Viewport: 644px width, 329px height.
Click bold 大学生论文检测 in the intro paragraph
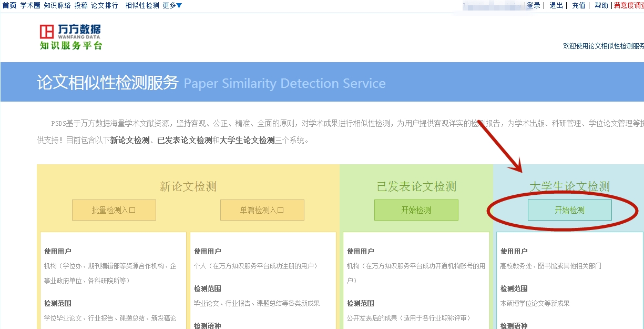pos(247,141)
